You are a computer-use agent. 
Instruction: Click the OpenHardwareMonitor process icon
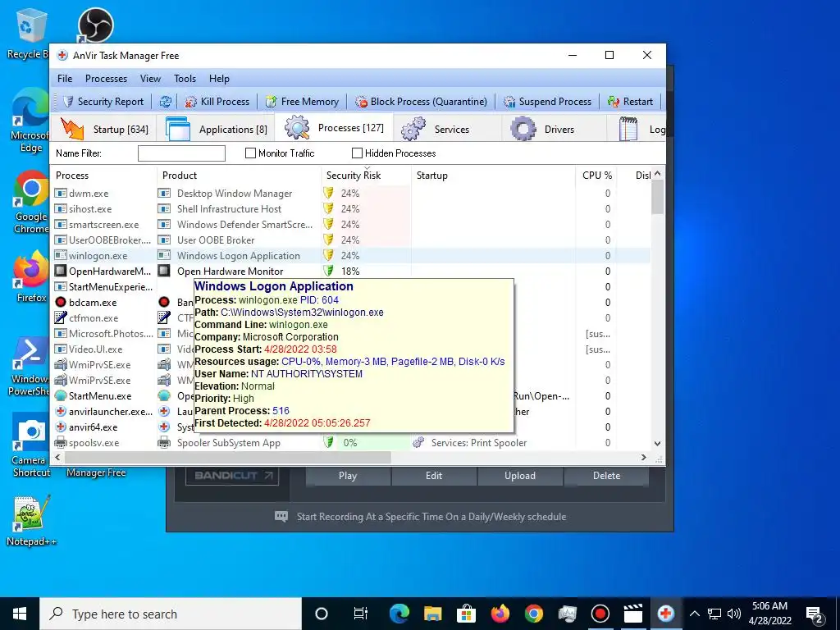tap(61, 271)
